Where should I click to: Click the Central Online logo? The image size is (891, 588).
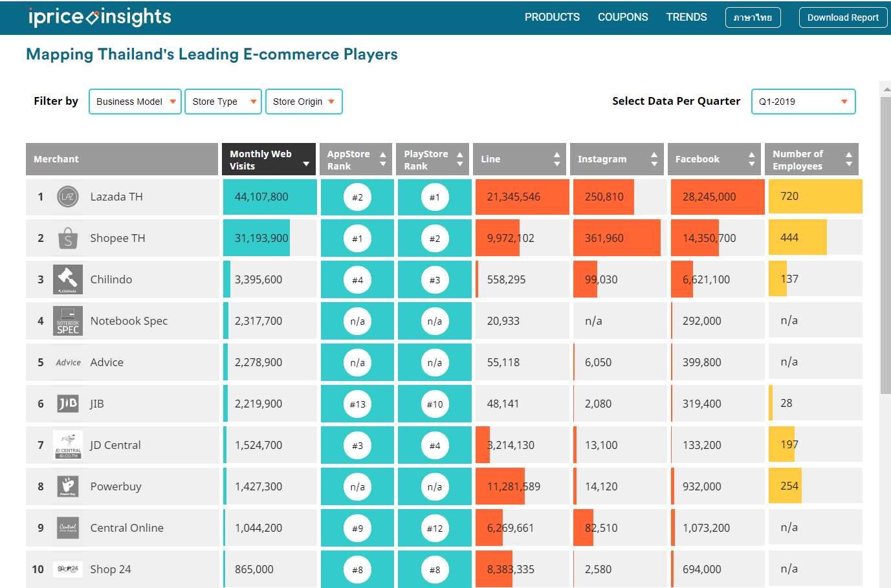tap(68, 528)
